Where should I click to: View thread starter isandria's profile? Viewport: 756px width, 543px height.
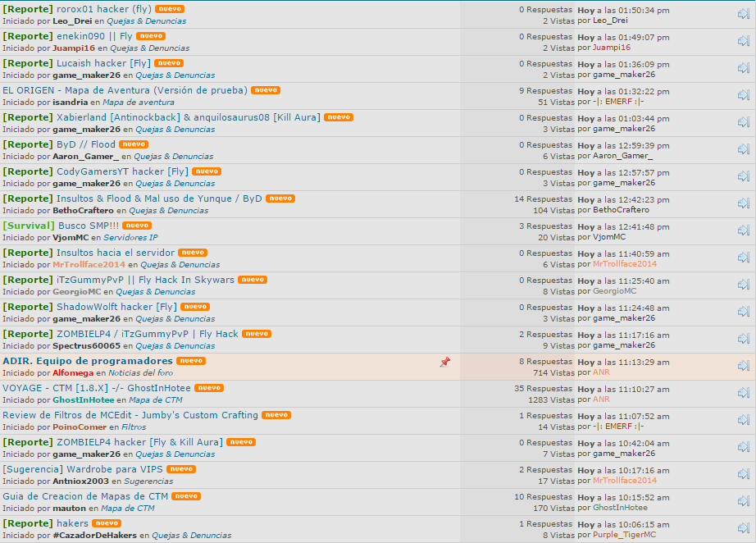coord(70,103)
